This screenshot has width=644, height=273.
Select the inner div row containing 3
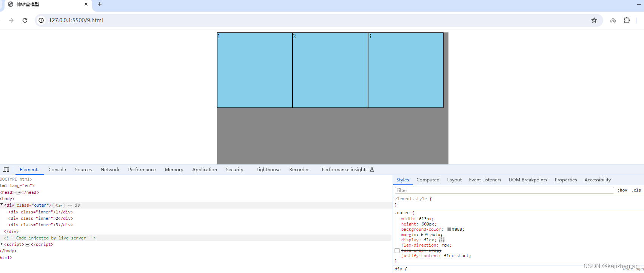click(x=41, y=225)
